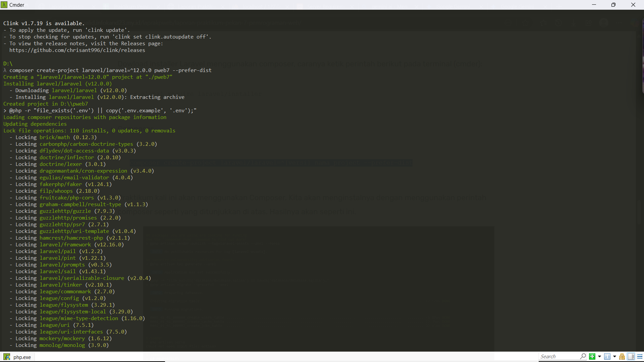
Task: Close the Cmder window
Action: point(633,5)
